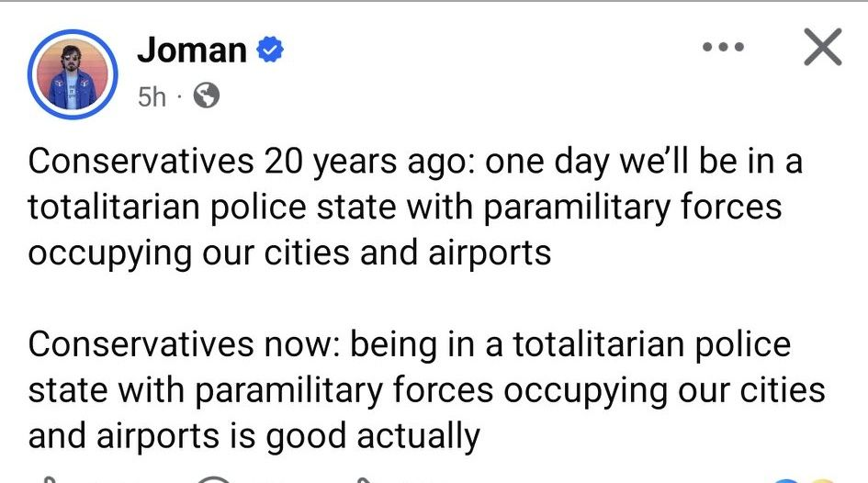868x483 pixels.
Task: Click the line 'occupying our cities and airports'
Action: (x=289, y=251)
